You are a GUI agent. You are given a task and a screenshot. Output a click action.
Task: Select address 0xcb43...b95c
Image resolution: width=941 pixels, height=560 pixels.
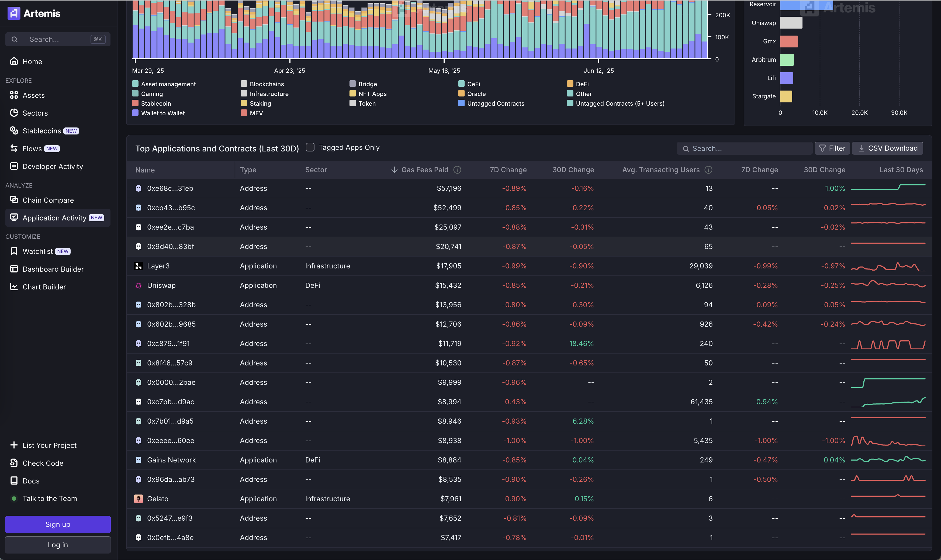[x=171, y=208]
